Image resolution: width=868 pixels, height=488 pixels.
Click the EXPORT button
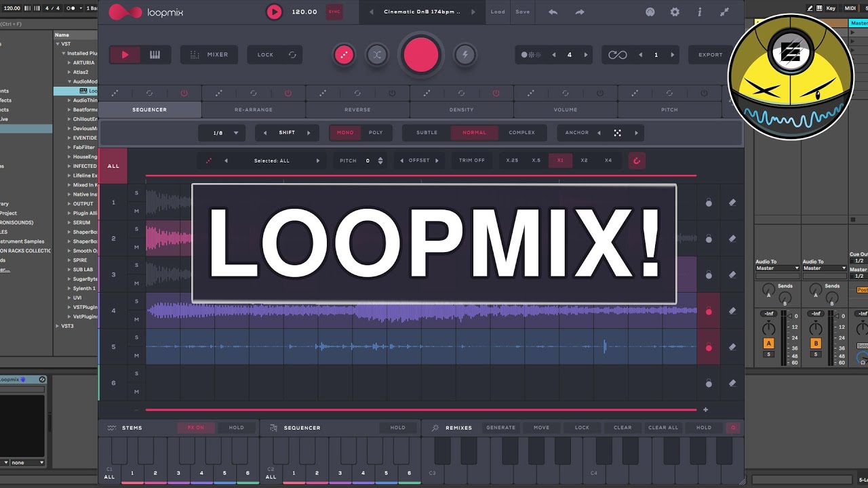pyautogui.click(x=711, y=55)
